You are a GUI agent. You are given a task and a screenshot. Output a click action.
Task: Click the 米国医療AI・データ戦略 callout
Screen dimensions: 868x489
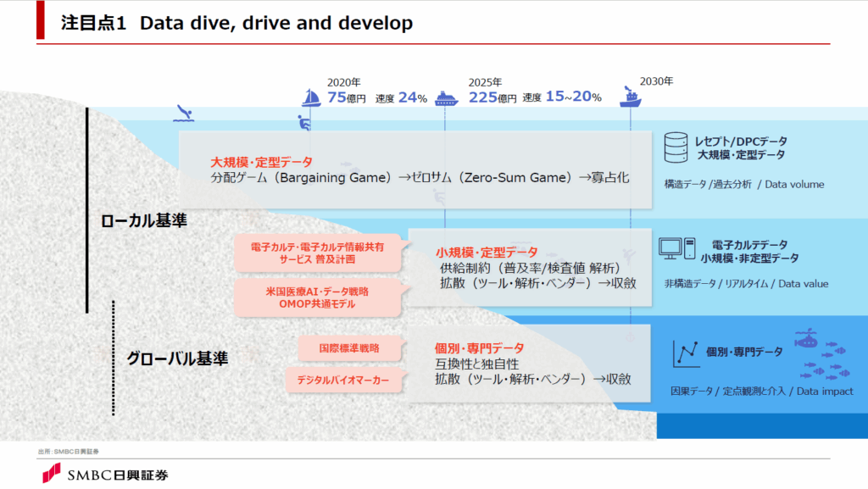coord(318,297)
